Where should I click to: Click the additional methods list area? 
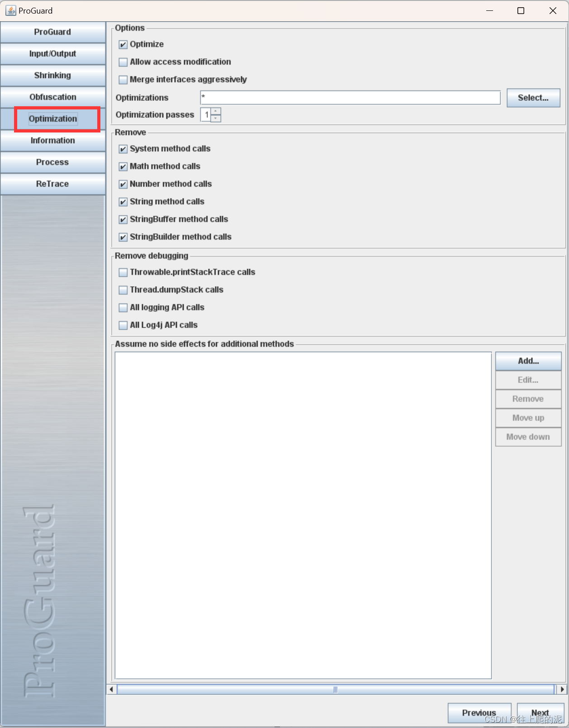click(303, 515)
